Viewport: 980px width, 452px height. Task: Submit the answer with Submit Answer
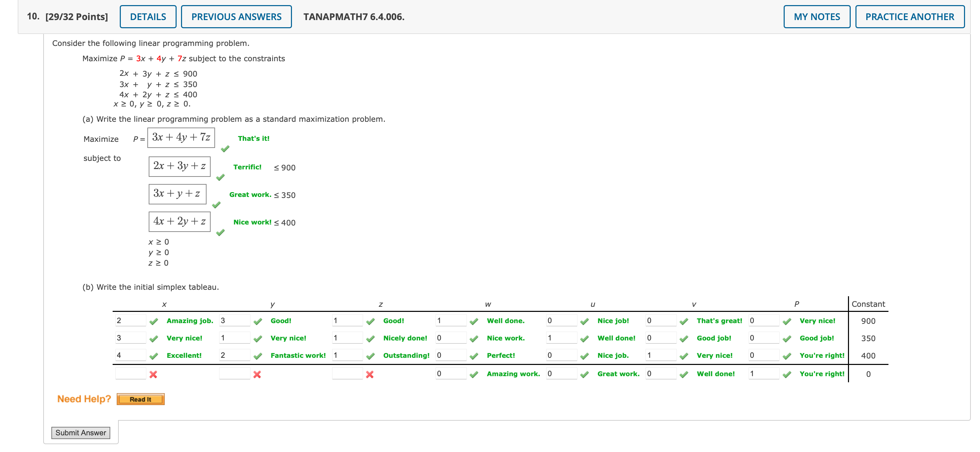tap(81, 433)
